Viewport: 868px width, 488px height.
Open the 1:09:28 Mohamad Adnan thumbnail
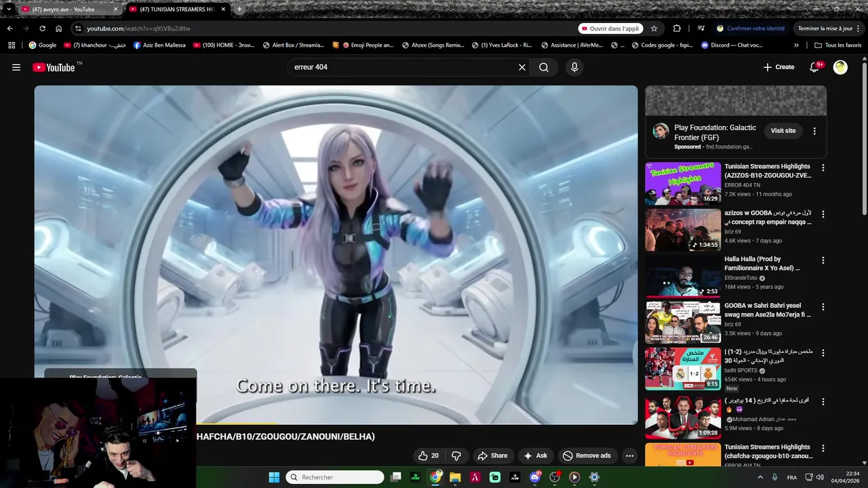(683, 418)
